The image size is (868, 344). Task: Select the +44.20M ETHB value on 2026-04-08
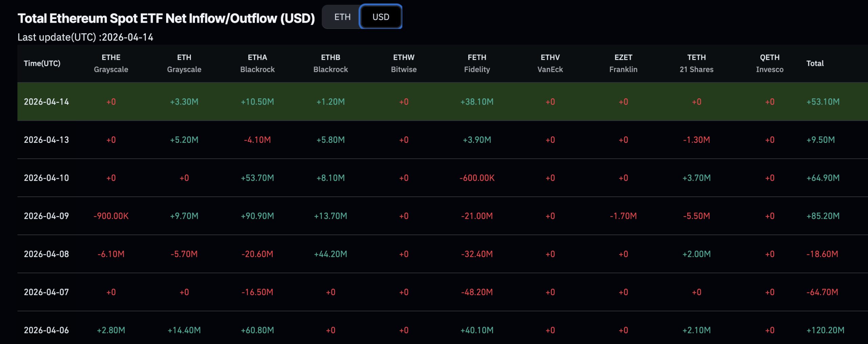pyautogui.click(x=331, y=253)
